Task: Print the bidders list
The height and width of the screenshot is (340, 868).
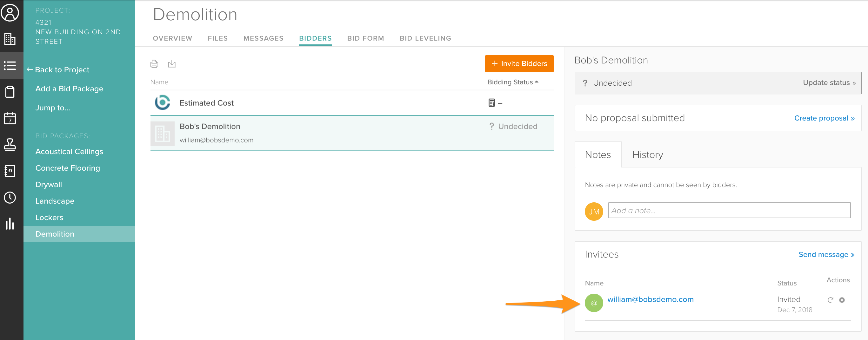Action: [x=154, y=64]
